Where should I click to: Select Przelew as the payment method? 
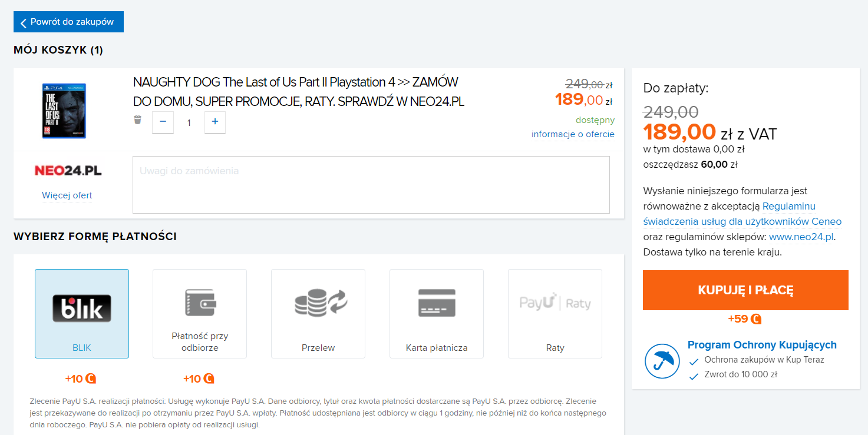click(318, 314)
